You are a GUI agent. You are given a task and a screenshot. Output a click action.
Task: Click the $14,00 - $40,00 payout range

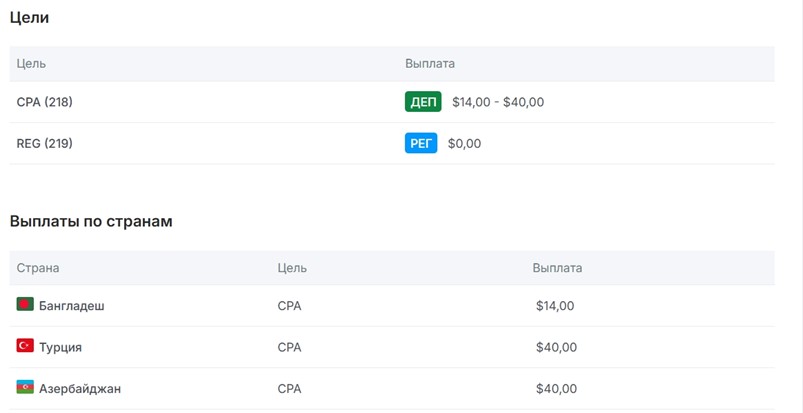click(498, 102)
